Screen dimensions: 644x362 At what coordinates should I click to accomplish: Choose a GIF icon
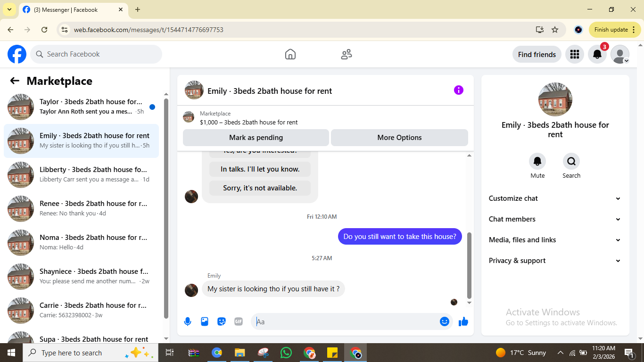point(239,321)
